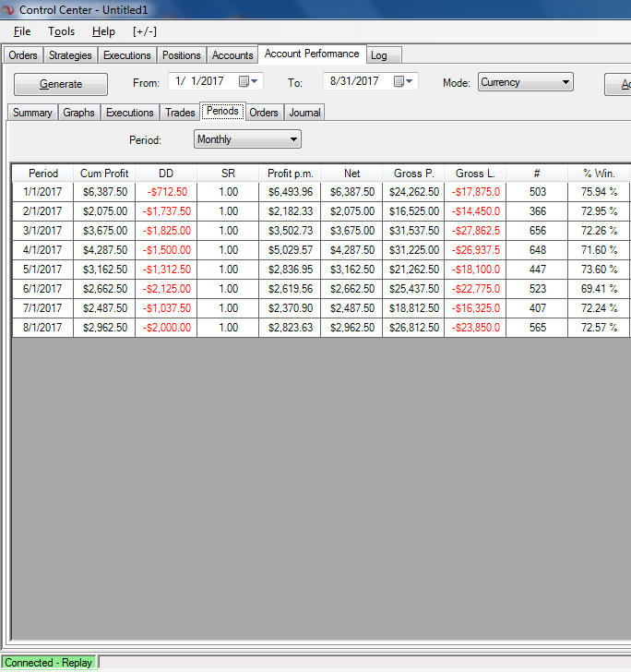Open the Tools menu
The image size is (631, 672).
(x=61, y=31)
